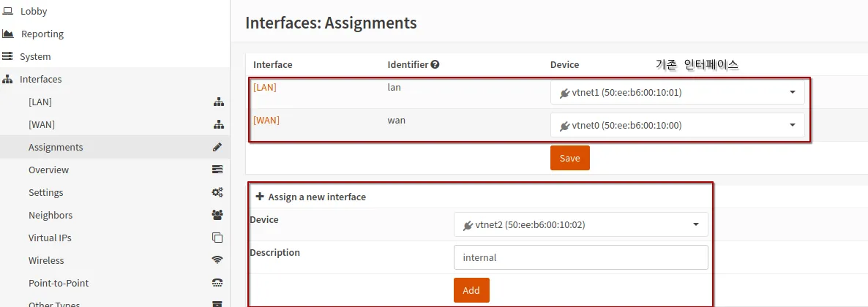Click the people icon beside Neighbors
The height and width of the screenshot is (307, 868).
(x=217, y=215)
